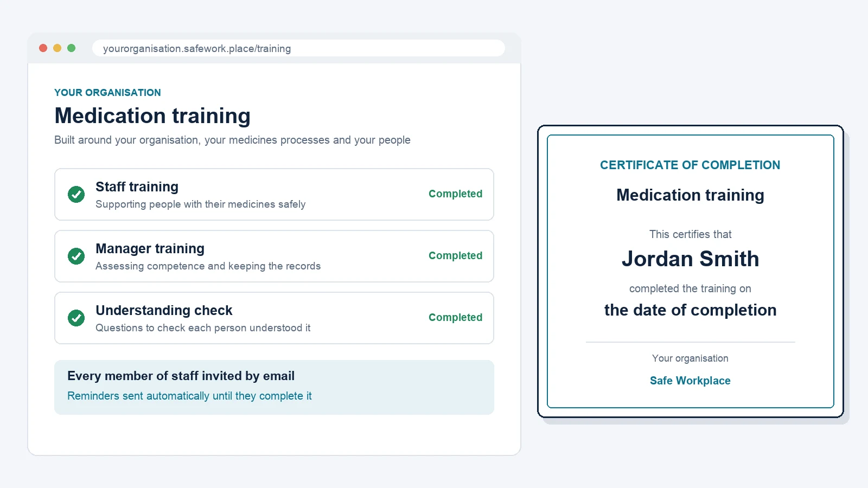The image size is (868, 488).
Task: Click the Completed status for Manager training
Action: pyautogui.click(x=455, y=255)
